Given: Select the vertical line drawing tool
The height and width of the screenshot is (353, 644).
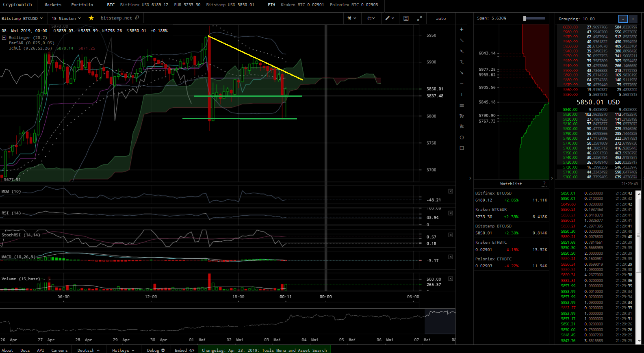Looking at the screenshot, I should pyautogui.click(x=462, y=94).
